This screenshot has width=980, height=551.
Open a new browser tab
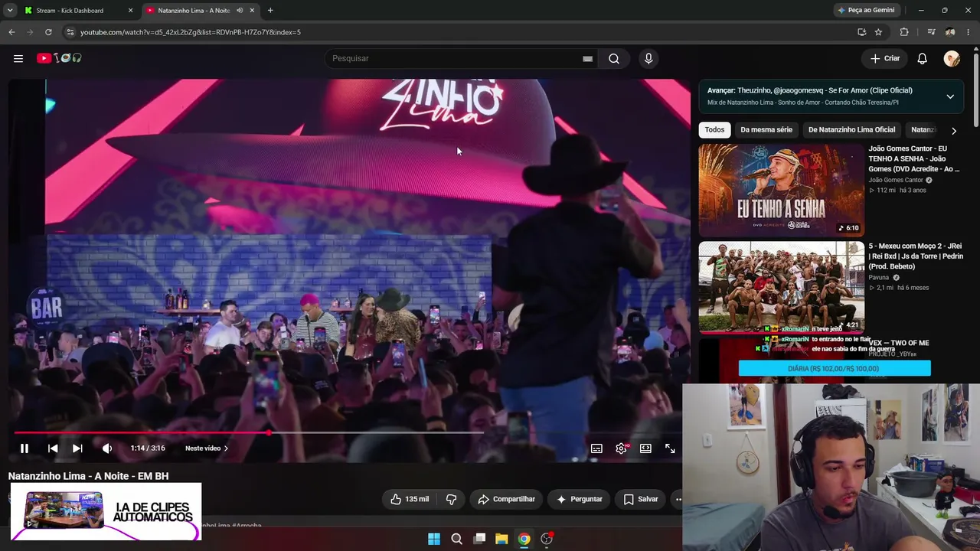pyautogui.click(x=270, y=11)
